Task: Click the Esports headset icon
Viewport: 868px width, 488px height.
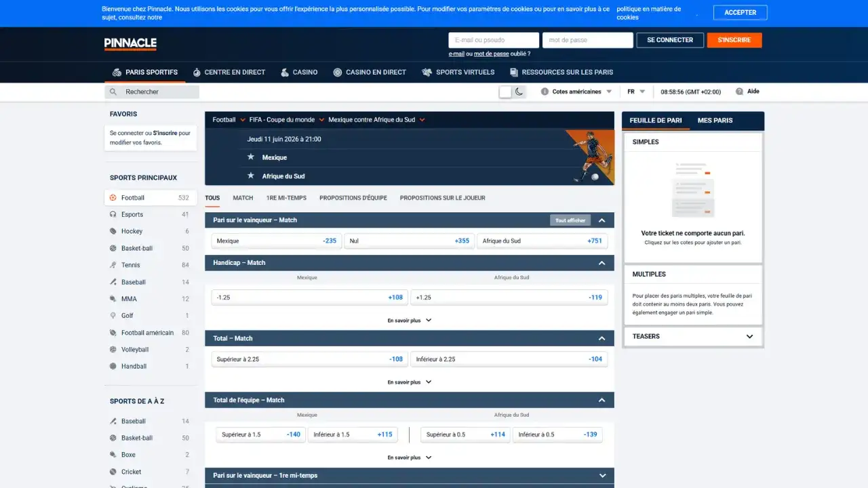Action: point(113,215)
